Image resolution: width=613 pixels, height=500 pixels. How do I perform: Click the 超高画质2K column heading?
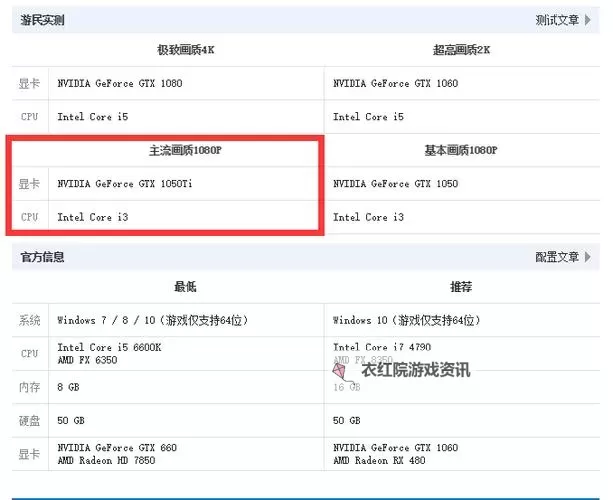[x=461, y=50]
